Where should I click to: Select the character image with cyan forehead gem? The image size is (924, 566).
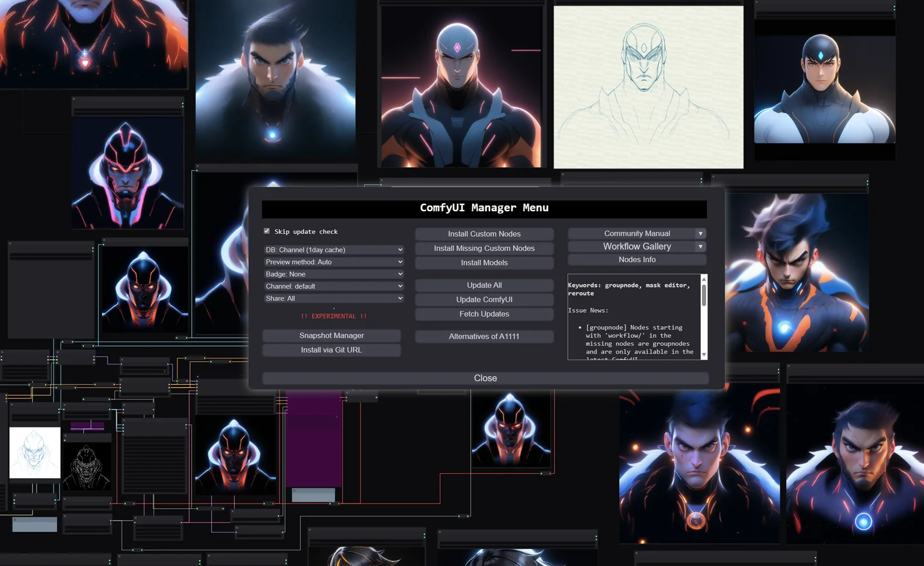[x=825, y=88]
